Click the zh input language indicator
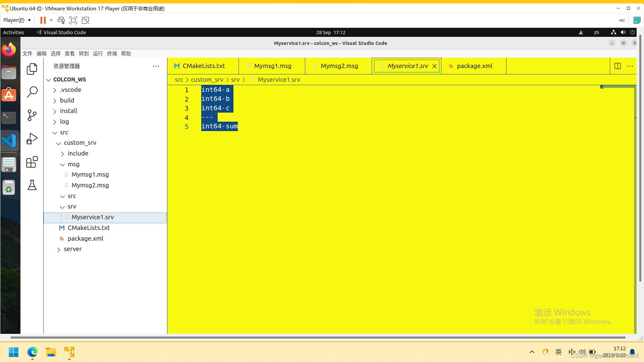This screenshot has height=362, width=644. [597, 32]
